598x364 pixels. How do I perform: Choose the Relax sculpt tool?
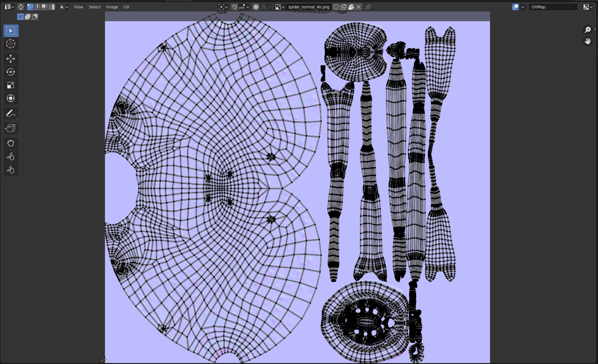point(11,156)
